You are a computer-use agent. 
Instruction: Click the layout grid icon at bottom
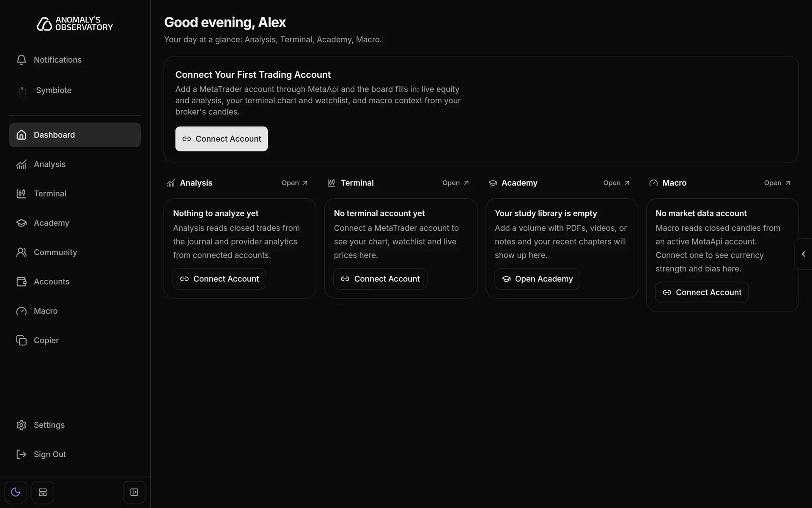43,492
